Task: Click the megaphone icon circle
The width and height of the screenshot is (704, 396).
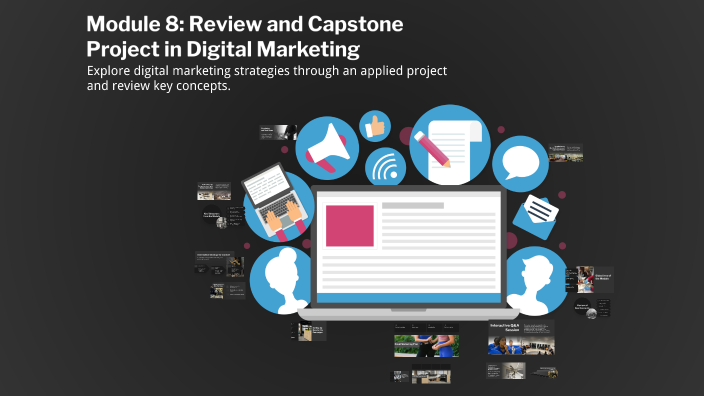Action: pyautogui.click(x=327, y=148)
